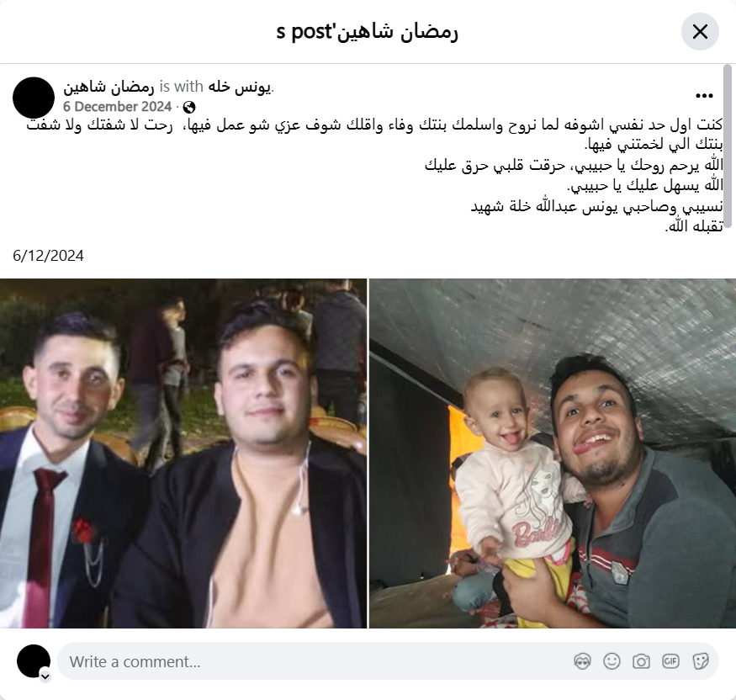Open the emoji picker in comment box
Viewport: 736px width, 700px height.
click(x=612, y=661)
